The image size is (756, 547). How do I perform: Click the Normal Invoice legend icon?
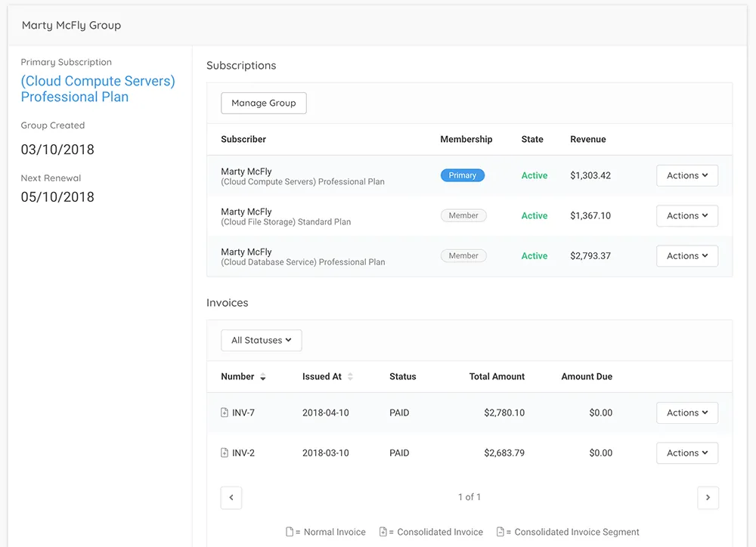click(288, 531)
